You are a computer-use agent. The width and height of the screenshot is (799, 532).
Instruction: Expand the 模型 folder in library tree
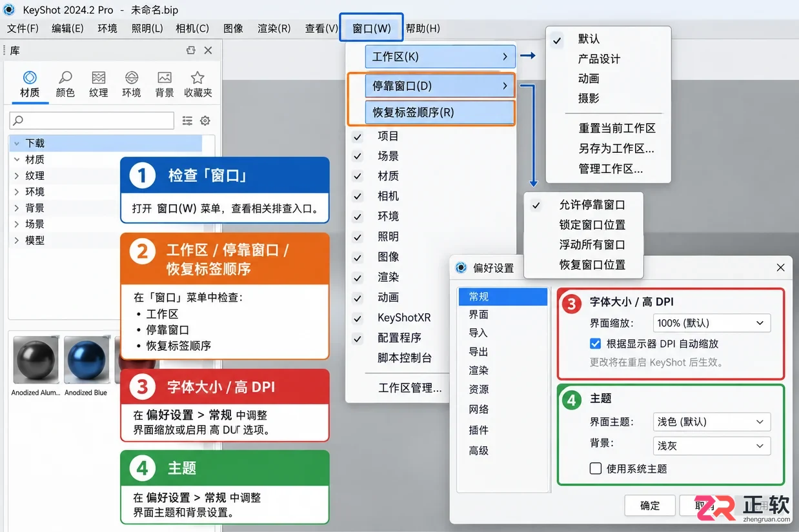[17, 241]
